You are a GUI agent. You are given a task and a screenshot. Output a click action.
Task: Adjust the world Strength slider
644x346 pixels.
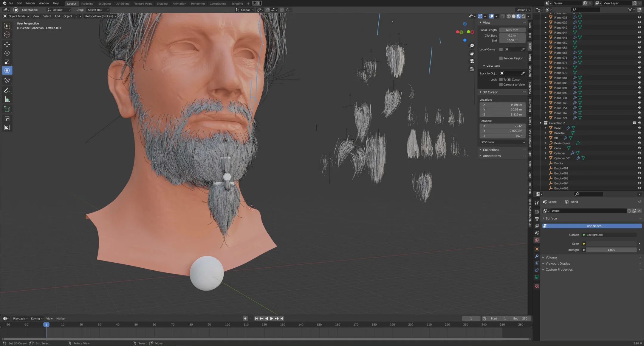pos(611,250)
